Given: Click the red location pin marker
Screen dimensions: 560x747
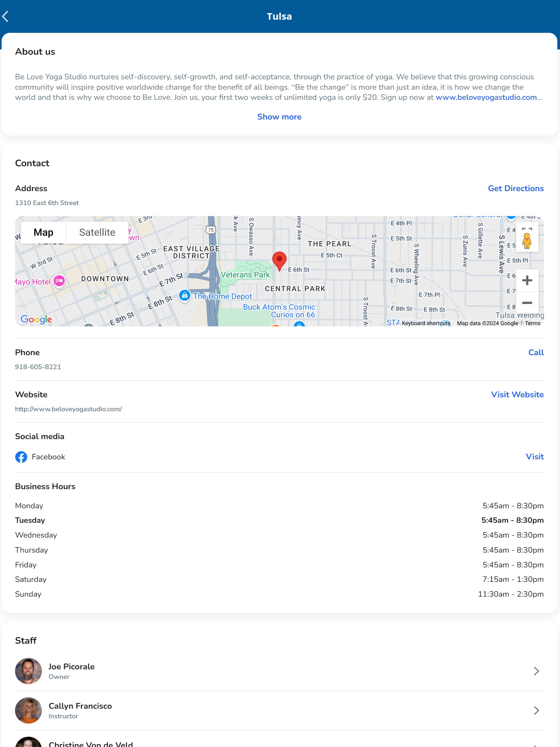Looking at the screenshot, I should point(279,260).
